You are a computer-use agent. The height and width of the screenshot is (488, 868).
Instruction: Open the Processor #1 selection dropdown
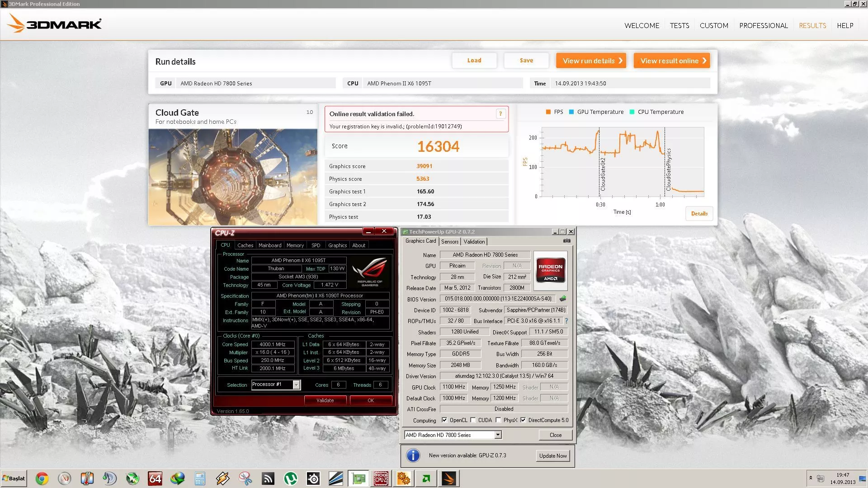point(296,385)
